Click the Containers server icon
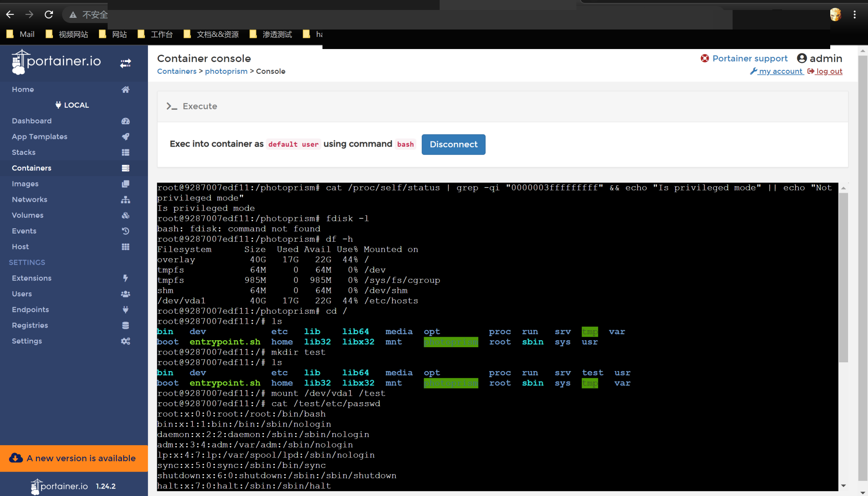The image size is (868, 496). point(125,168)
